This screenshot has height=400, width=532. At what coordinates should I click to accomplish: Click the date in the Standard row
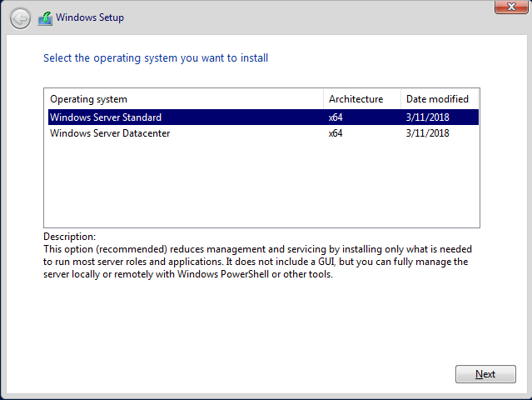tap(427, 117)
